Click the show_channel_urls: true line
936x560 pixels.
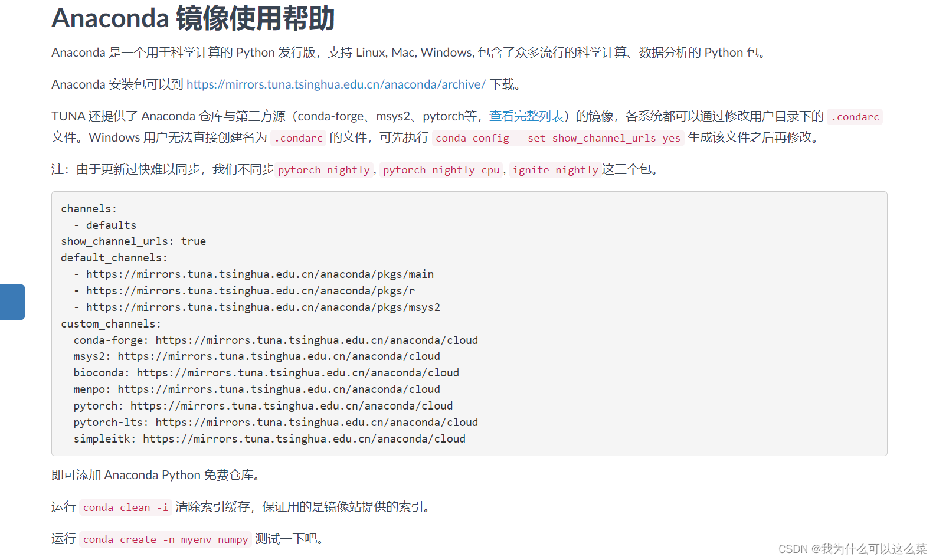[133, 241]
